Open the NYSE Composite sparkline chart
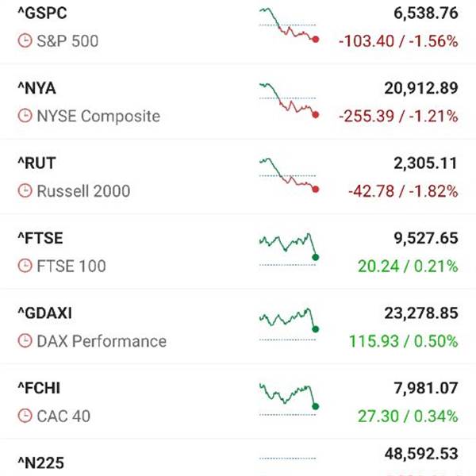The width and height of the screenshot is (476, 476). (288, 101)
